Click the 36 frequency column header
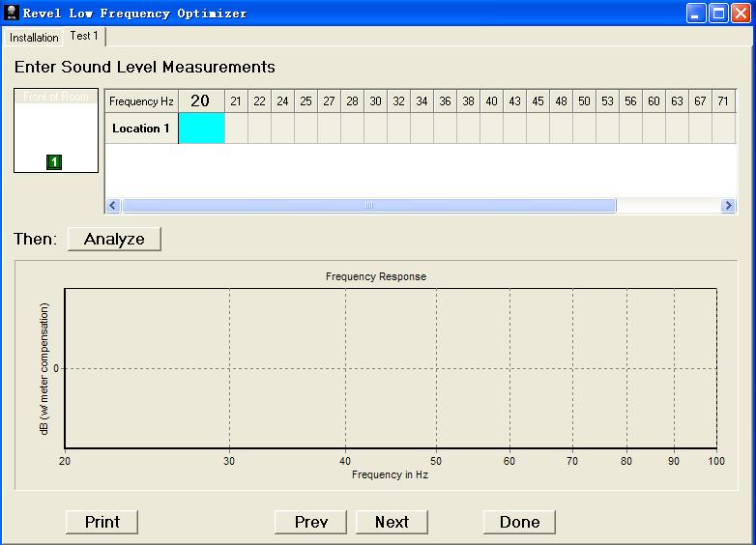 coord(446,101)
